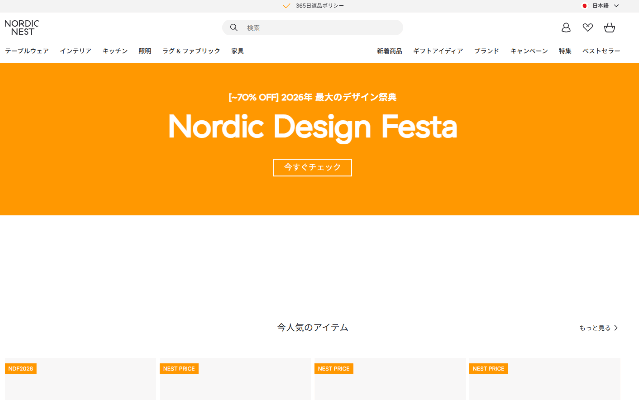
Task: Open the product card tagged NDF2026
Action: pos(80,379)
